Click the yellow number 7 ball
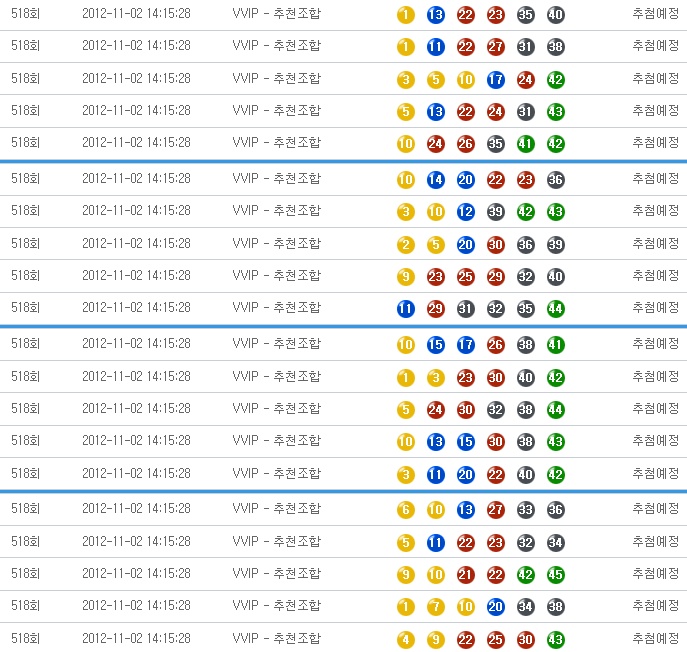Viewport: 687px width, 652px height. [436, 607]
